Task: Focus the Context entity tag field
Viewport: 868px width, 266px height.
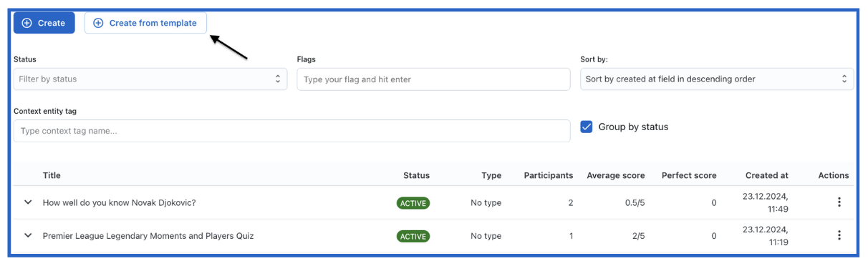Action: tap(291, 131)
